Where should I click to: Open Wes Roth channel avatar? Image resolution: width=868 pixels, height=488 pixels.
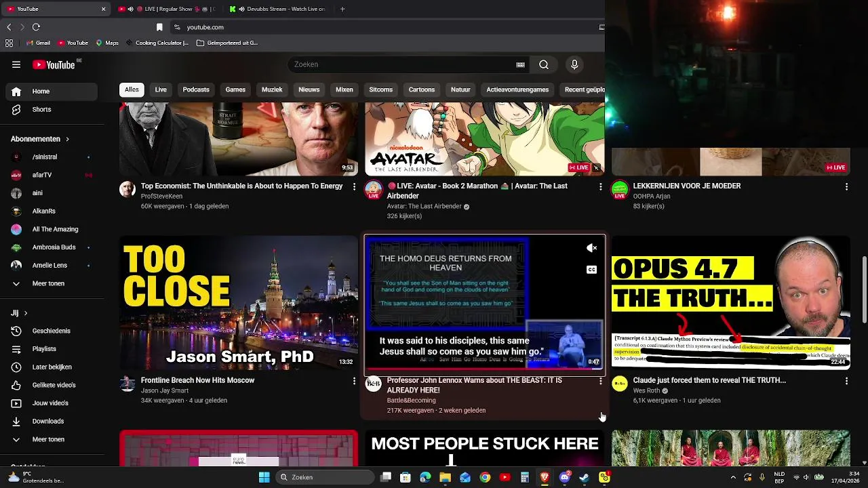point(620,384)
